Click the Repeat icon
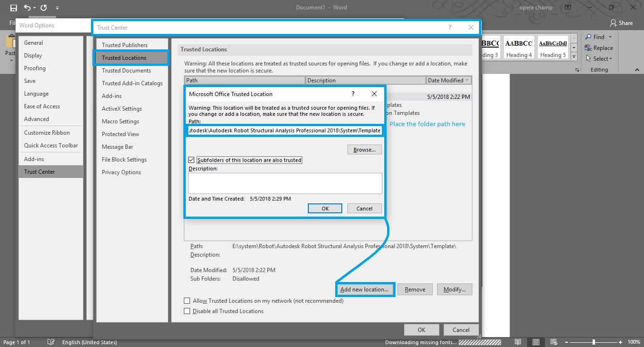 43,7
